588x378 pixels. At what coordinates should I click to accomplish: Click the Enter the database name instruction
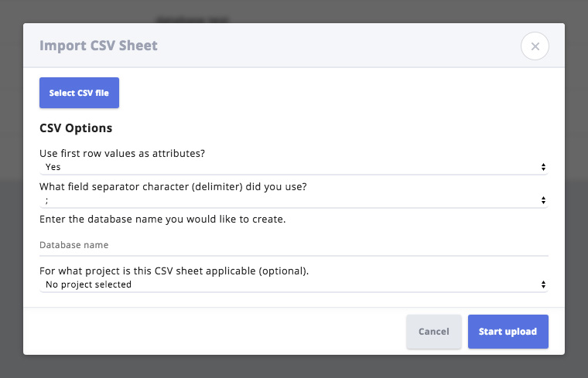[x=162, y=220]
